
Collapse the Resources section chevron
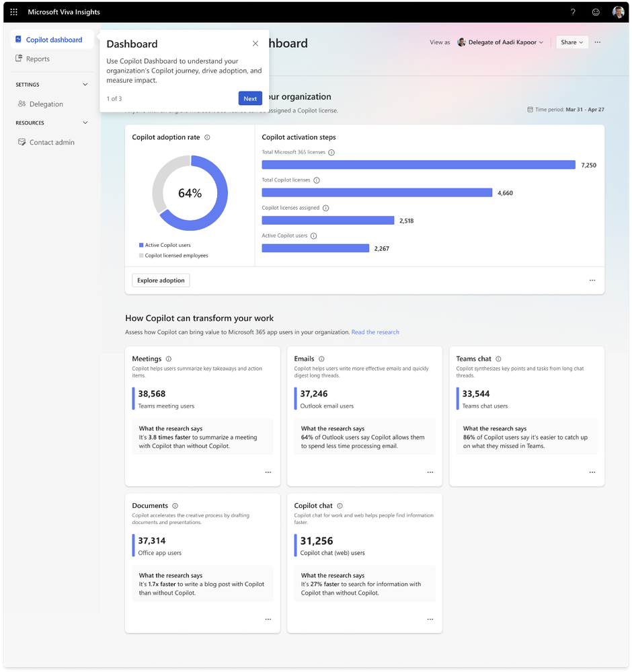coord(85,122)
